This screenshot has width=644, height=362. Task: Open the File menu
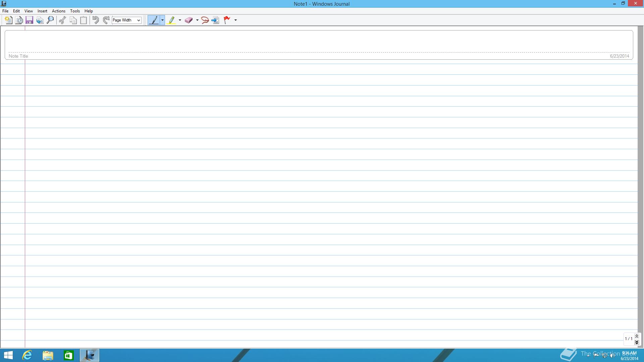(5, 11)
